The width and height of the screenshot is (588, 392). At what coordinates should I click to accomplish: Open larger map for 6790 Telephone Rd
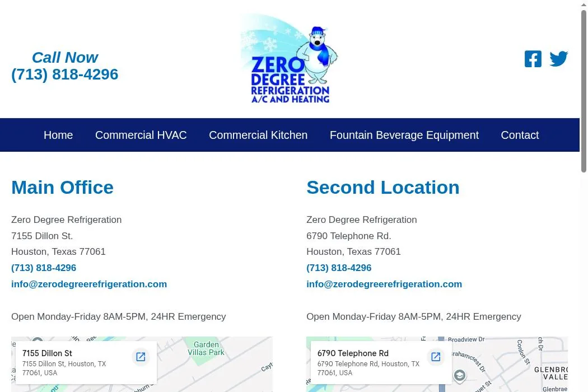pos(436,357)
